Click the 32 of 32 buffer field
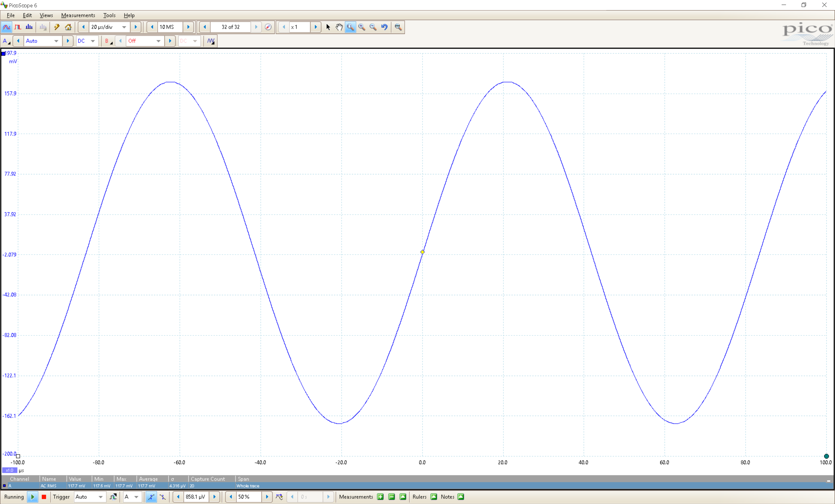This screenshot has height=504, width=835. tap(230, 27)
